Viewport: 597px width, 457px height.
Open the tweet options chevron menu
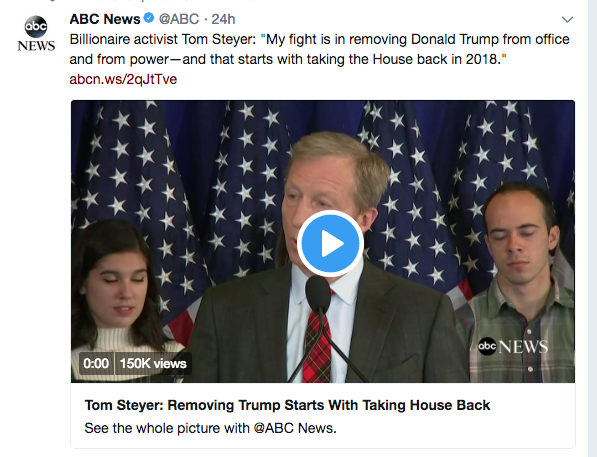[567, 19]
